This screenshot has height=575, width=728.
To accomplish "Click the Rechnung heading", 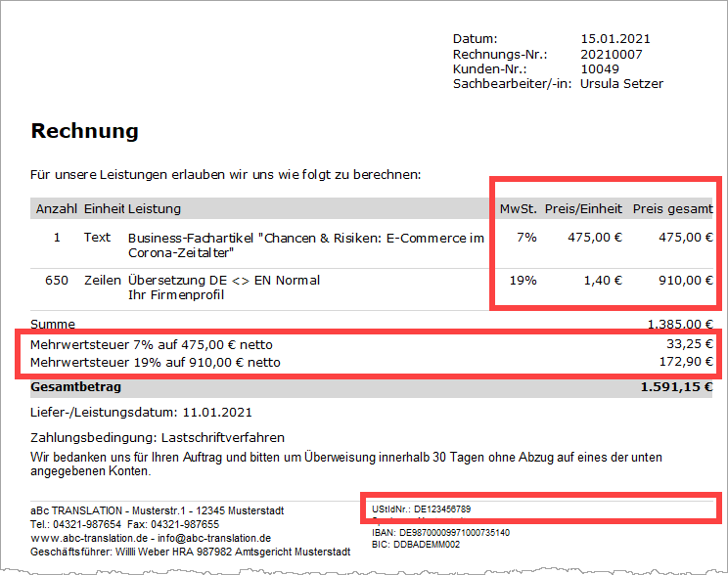I will [84, 131].
